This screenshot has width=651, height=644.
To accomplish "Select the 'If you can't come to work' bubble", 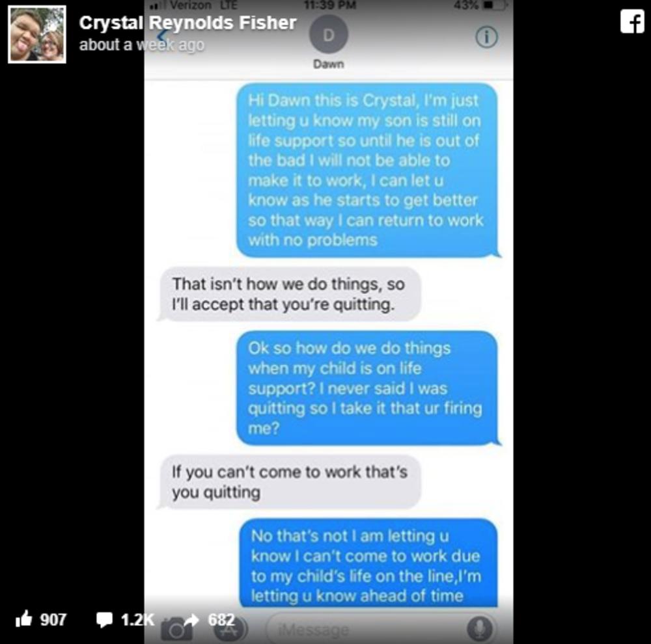I will pyautogui.click(x=290, y=482).
